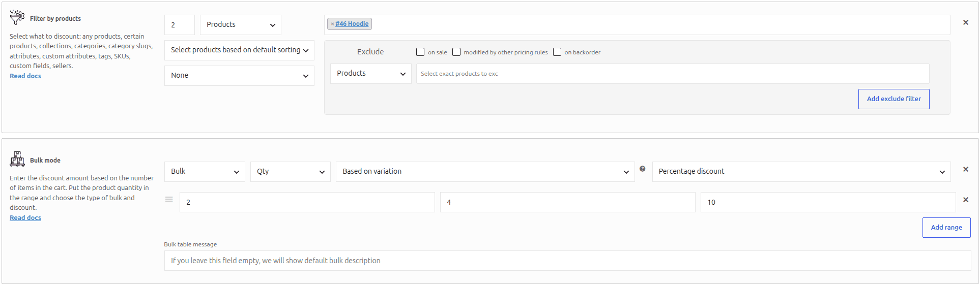Screen dimensions: 980x285
Task: Check modified by other pricing rules
Action: pyautogui.click(x=456, y=52)
